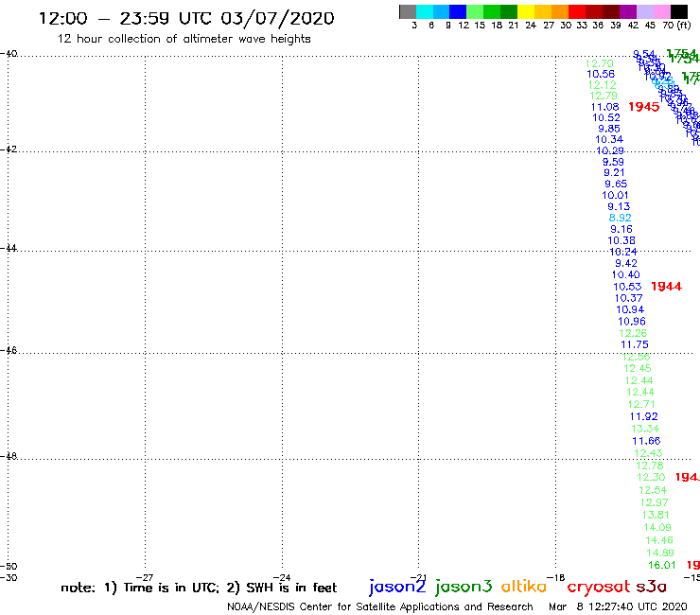Click the 12.97 wave height value

(655, 502)
